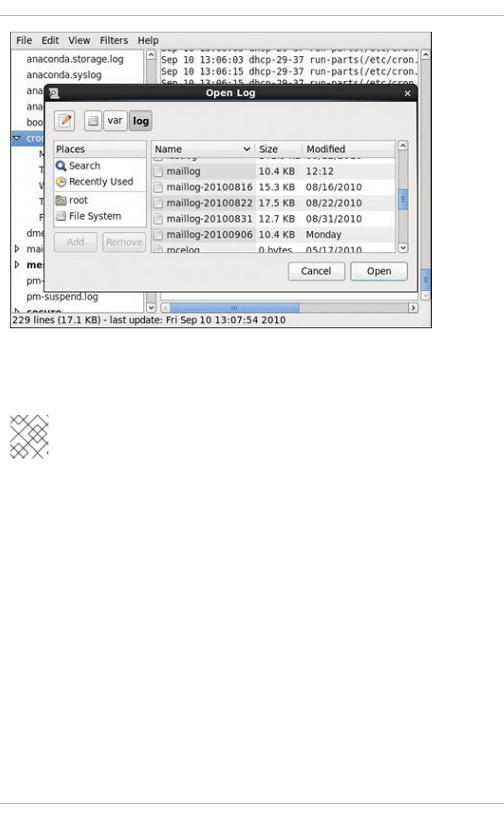Open the Filters menu

coord(114,41)
